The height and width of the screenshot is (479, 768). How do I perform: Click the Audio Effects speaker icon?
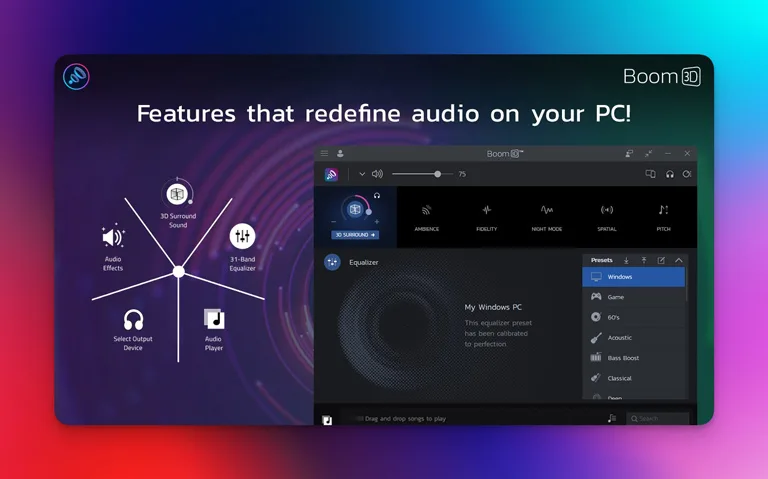[113, 238]
